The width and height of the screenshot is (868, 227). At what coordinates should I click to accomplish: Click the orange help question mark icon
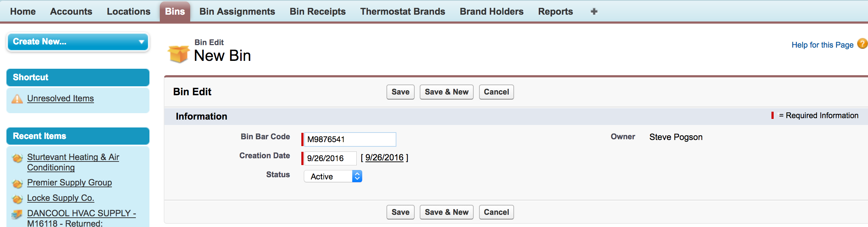pos(862,44)
